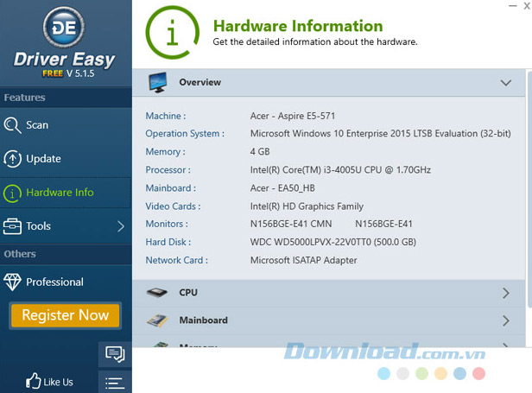Click the Operation System label
Image resolution: width=532 pixels, height=393 pixels.
tap(185, 134)
